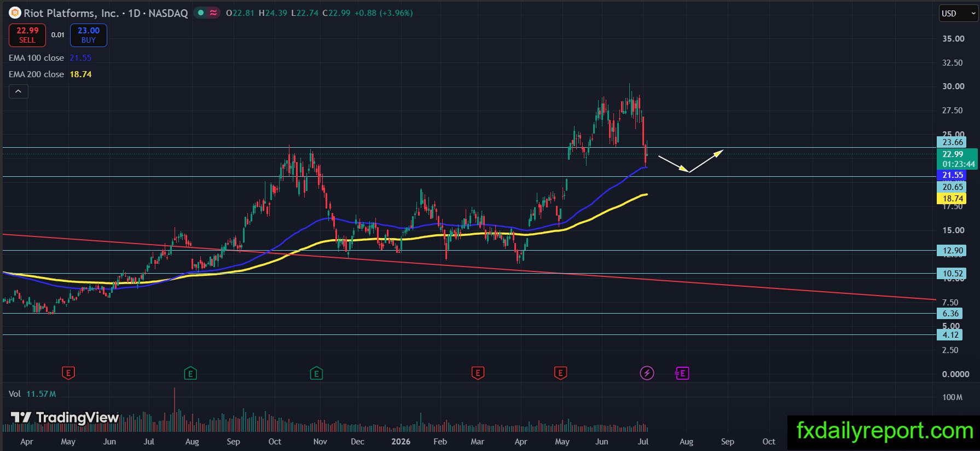Click the 2.50 price scale value

pyautogui.click(x=950, y=350)
